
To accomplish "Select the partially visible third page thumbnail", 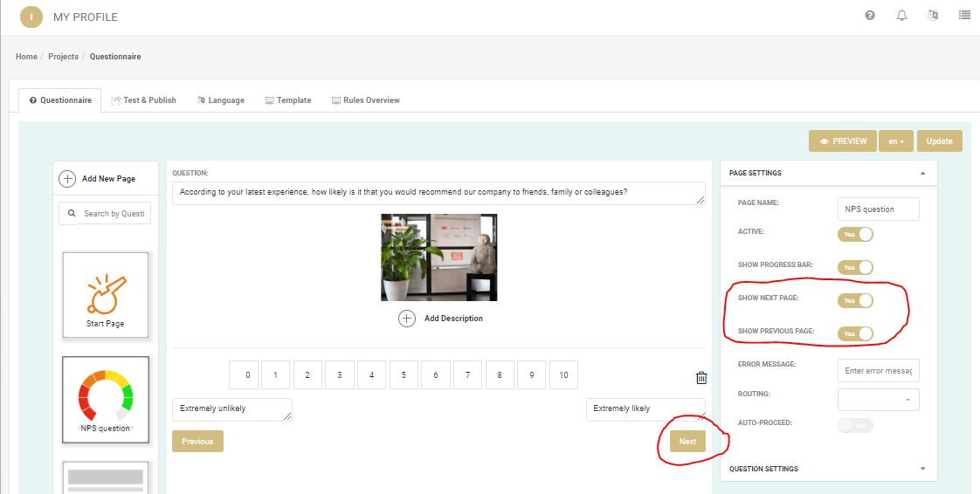I will 105,478.
